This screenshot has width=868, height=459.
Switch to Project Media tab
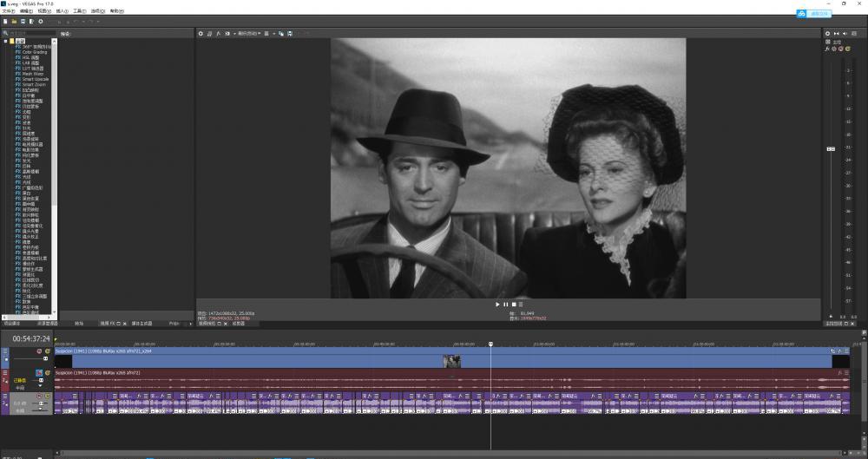[x=12, y=324]
